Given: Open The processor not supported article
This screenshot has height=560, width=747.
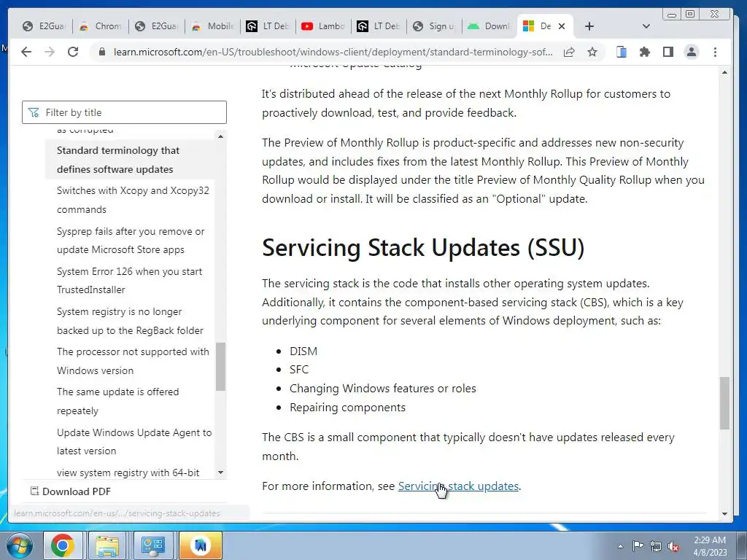Looking at the screenshot, I should (133, 361).
